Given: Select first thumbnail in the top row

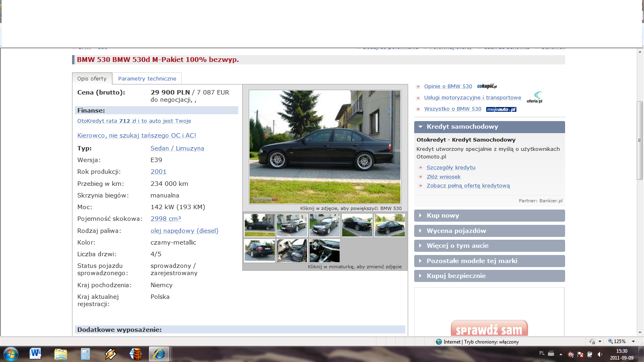Looking at the screenshot, I should pos(260,225).
